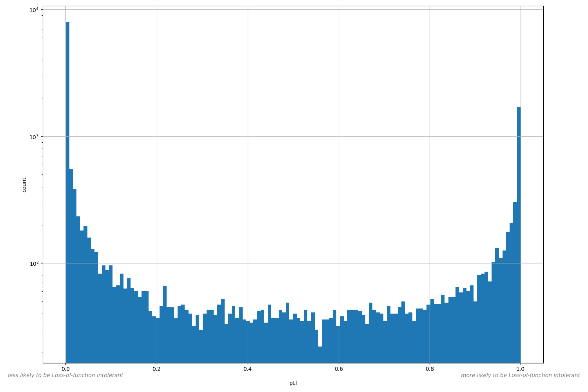Image resolution: width=588 pixels, height=392 pixels.
Task: Click the 'less likely to be Loss-of-function intolerant' caption
Action: pos(65,375)
